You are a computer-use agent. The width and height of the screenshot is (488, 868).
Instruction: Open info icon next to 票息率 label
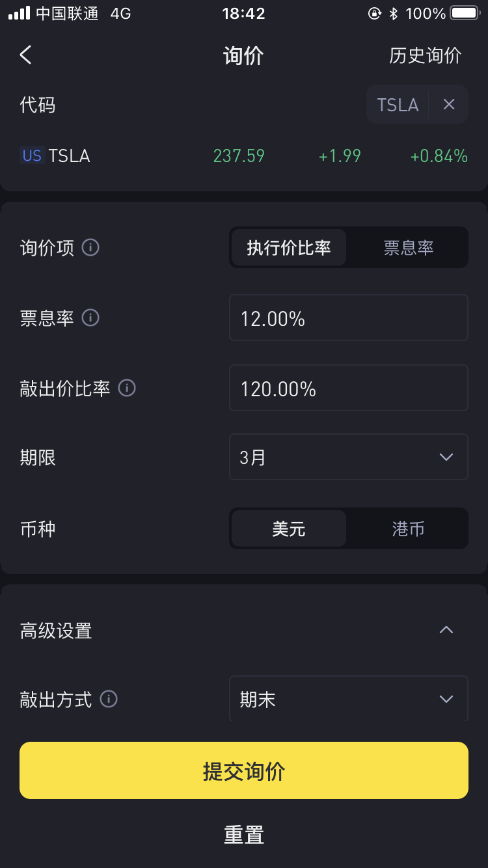[x=90, y=318]
